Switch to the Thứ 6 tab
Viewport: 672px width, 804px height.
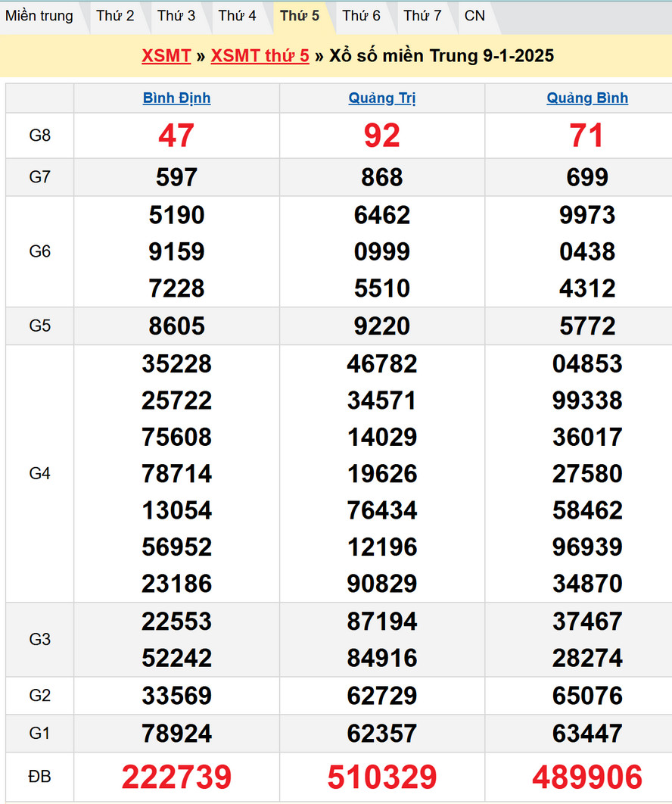tap(361, 16)
